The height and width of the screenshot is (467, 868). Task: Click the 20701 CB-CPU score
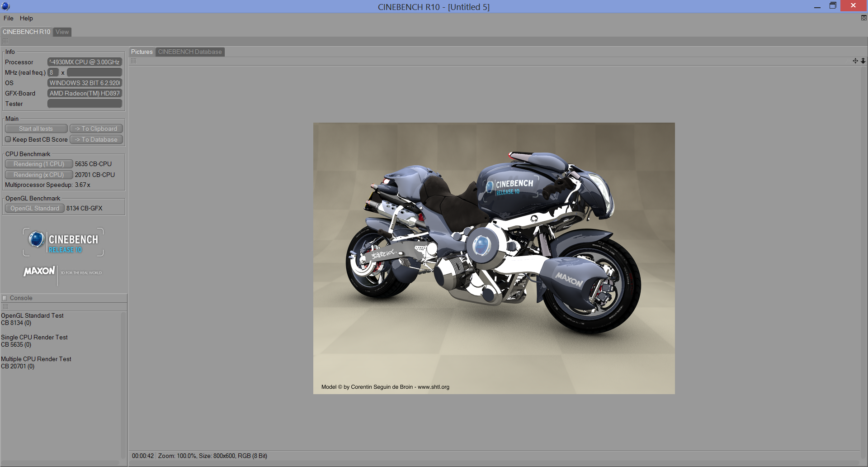point(95,175)
